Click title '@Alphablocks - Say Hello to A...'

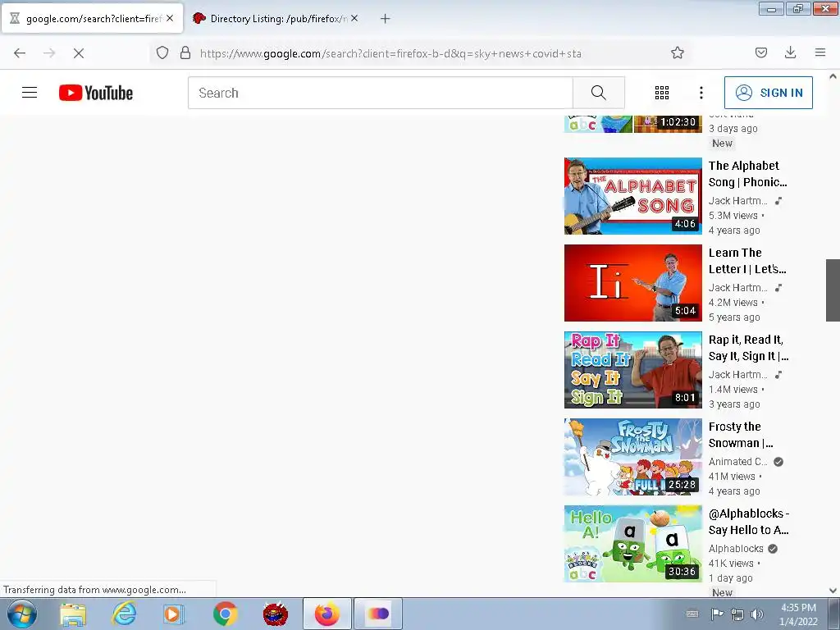tap(749, 522)
